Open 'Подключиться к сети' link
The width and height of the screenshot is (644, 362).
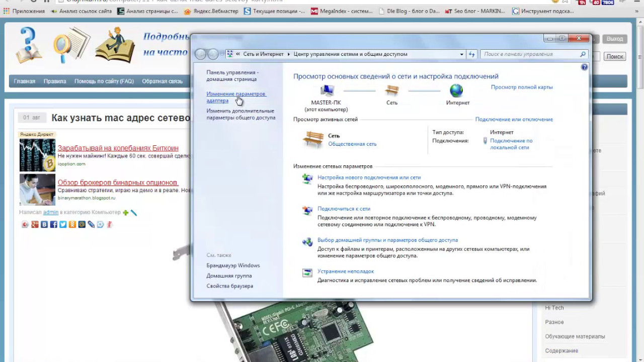click(344, 209)
